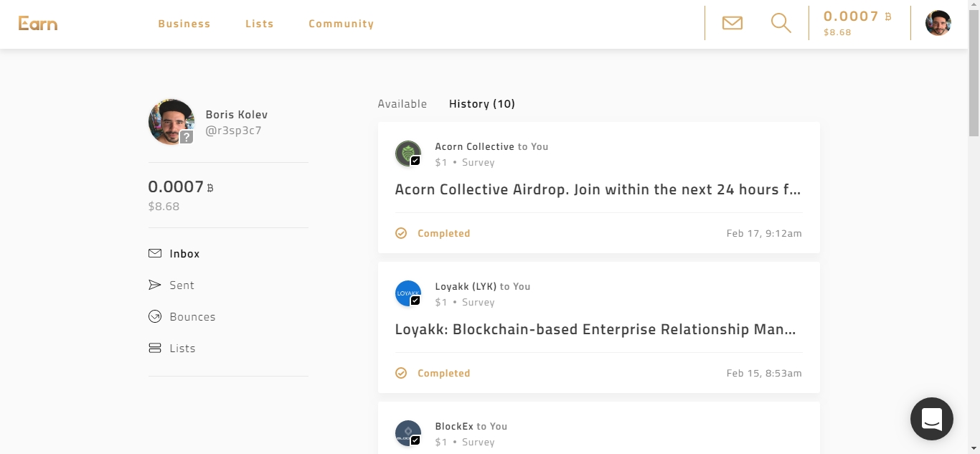
Task: Click the search magnifier icon
Action: (x=781, y=23)
